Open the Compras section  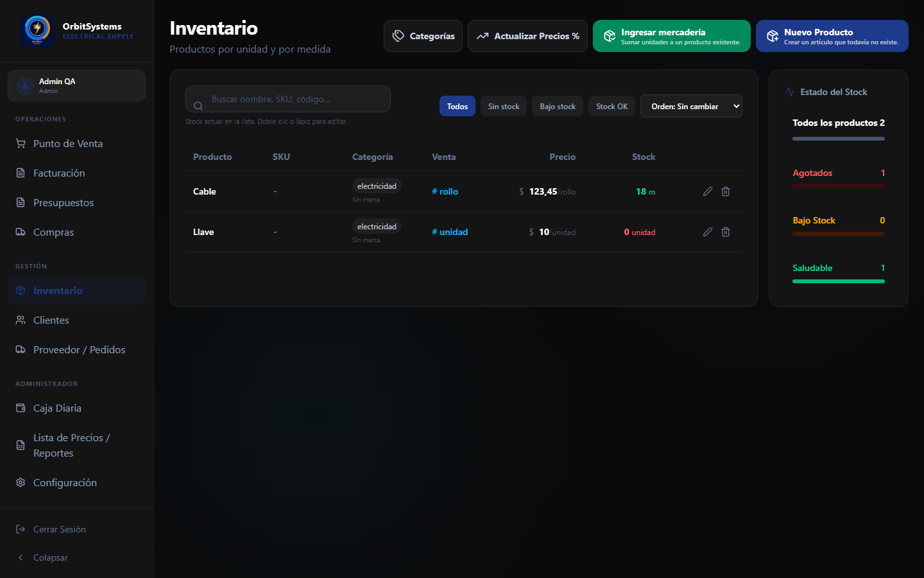[77, 232]
